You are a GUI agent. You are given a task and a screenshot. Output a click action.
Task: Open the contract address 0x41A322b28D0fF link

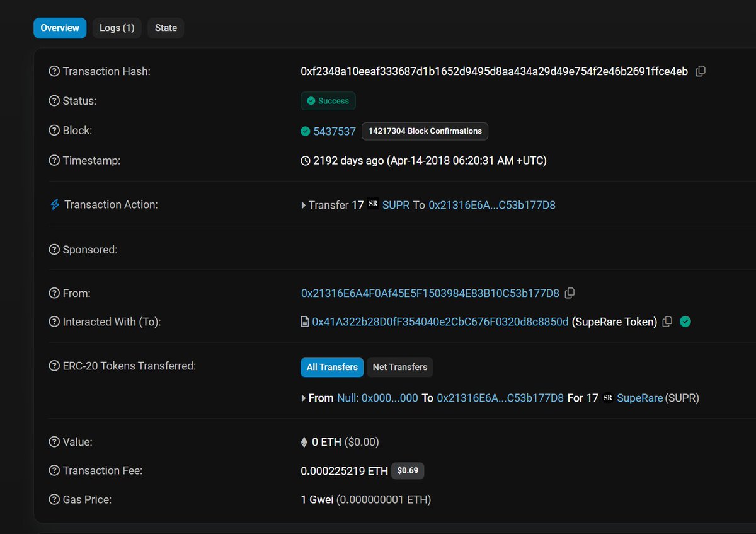coord(440,322)
